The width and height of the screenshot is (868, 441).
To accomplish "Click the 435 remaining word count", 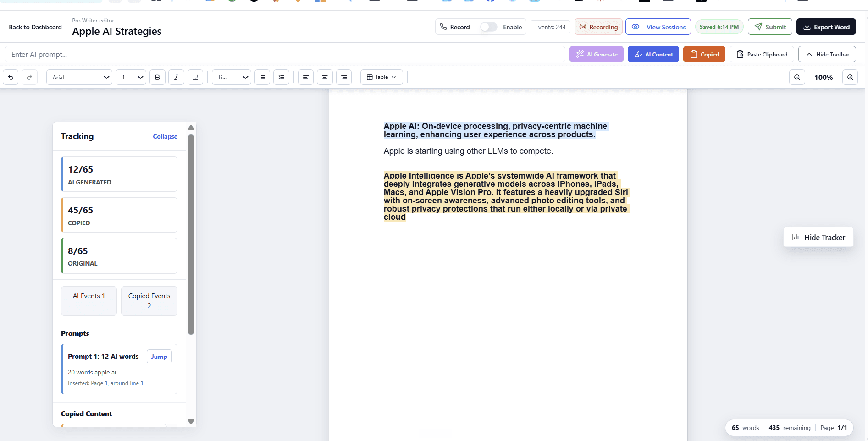I will [790, 428].
